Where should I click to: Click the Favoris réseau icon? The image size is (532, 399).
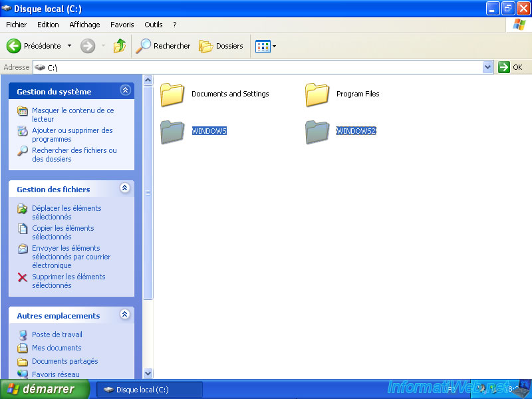pos(23,374)
